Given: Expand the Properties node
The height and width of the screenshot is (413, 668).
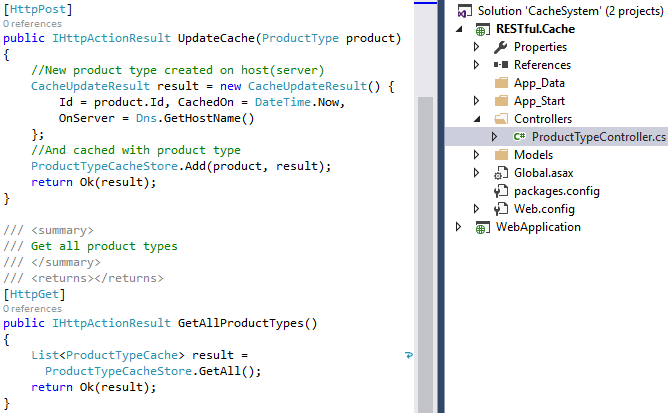Looking at the screenshot, I should tap(477, 47).
